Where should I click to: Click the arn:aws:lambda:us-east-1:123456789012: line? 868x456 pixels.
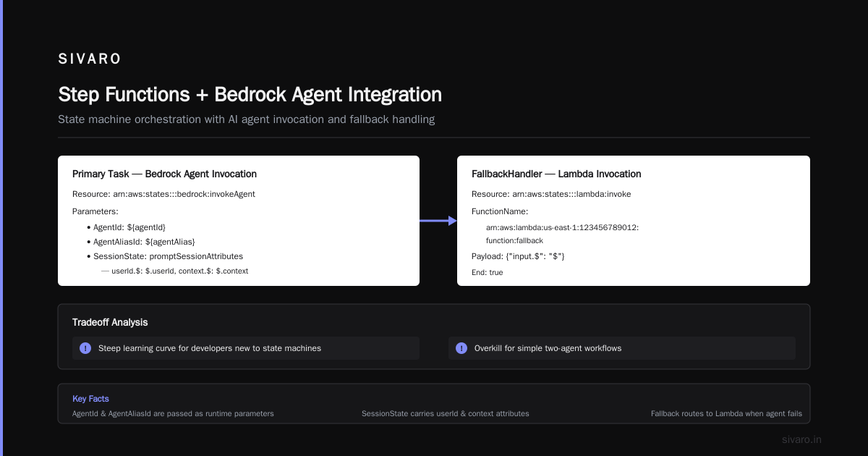(x=562, y=227)
